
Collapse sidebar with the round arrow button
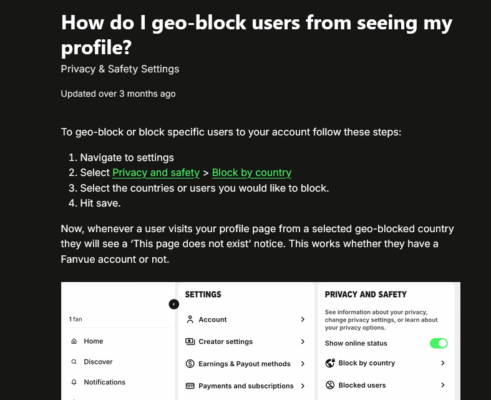(174, 304)
